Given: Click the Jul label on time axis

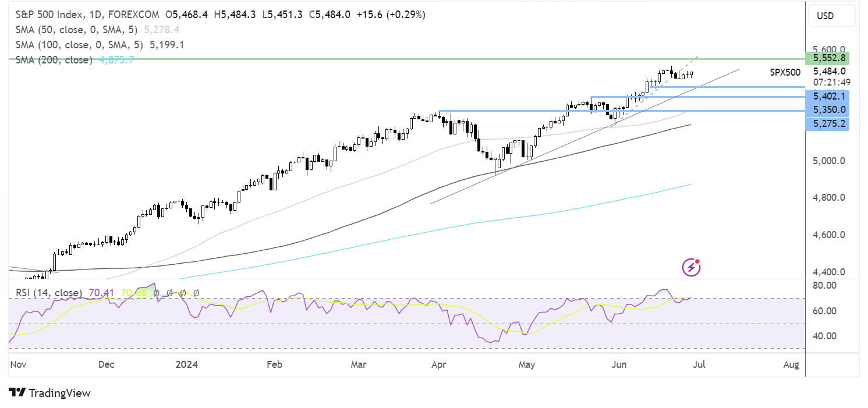Looking at the screenshot, I should pos(700,365).
